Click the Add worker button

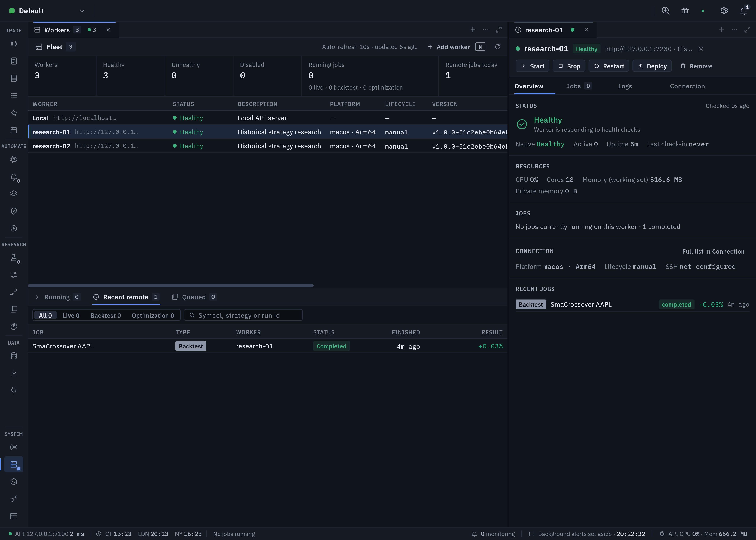[456, 47]
